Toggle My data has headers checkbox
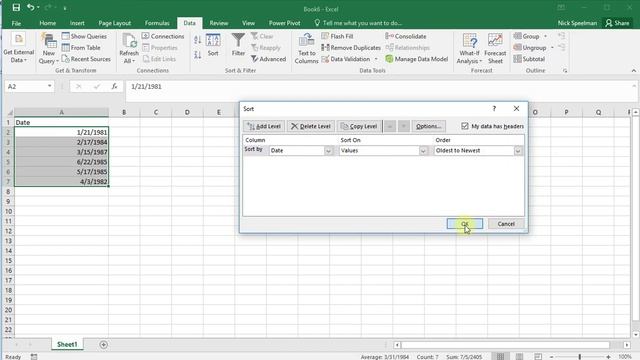This screenshot has height=360, width=640. click(465, 126)
